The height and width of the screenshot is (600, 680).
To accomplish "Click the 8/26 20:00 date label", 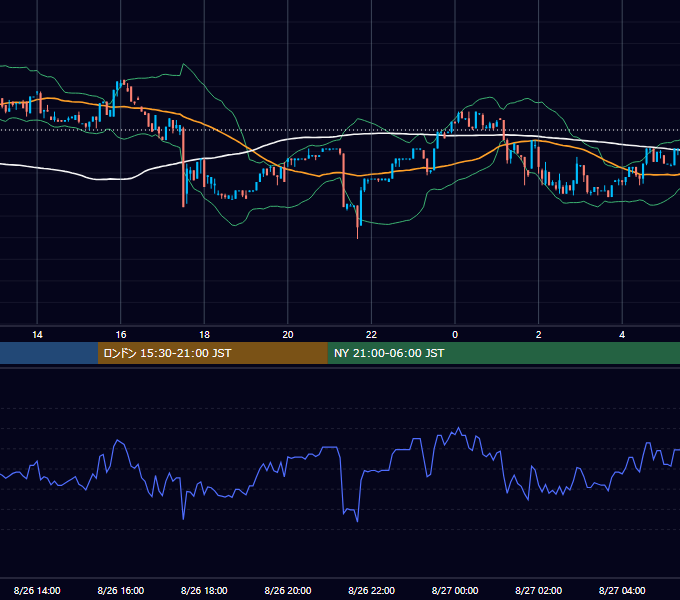I will (x=288, y=590).
